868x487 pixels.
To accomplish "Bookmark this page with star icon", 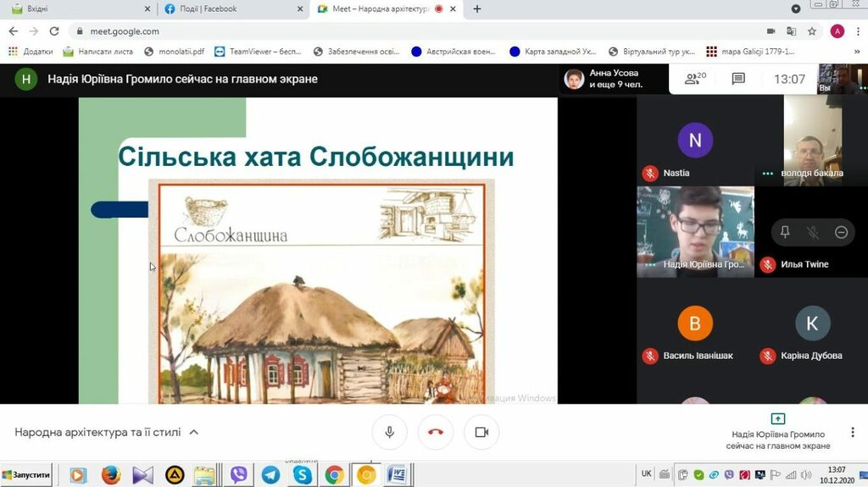I will click(812, 31).
